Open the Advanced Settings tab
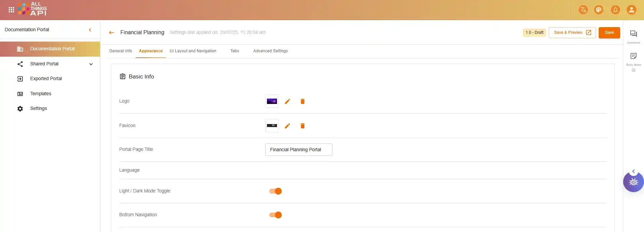The height and width of the screenshot is (232, 644). (270, 51)
